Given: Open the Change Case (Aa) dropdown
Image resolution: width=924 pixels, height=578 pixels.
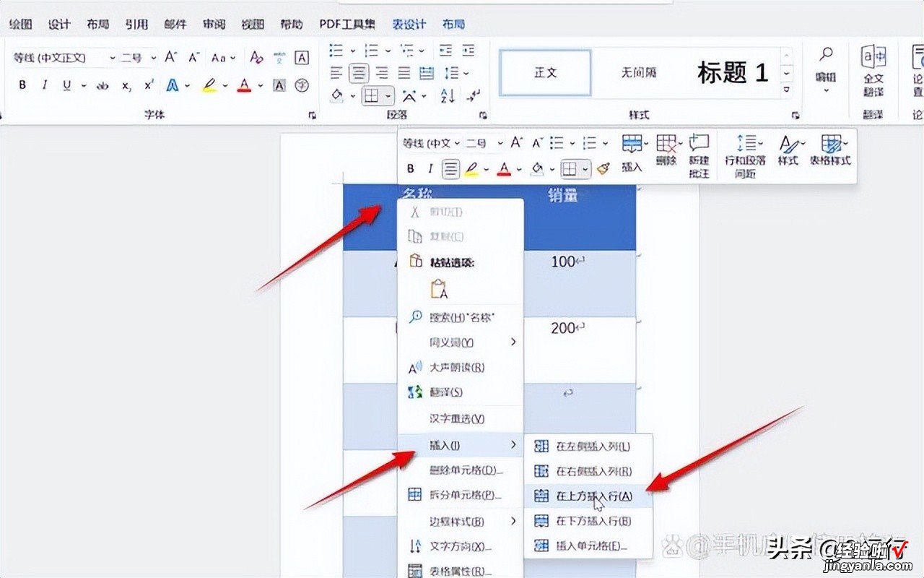Looking at the screenshot, I should (222, 58).
